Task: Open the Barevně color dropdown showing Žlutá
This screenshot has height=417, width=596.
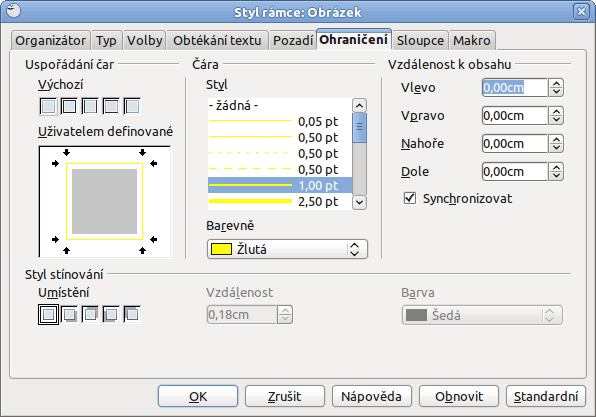Action: click(287, 249)
